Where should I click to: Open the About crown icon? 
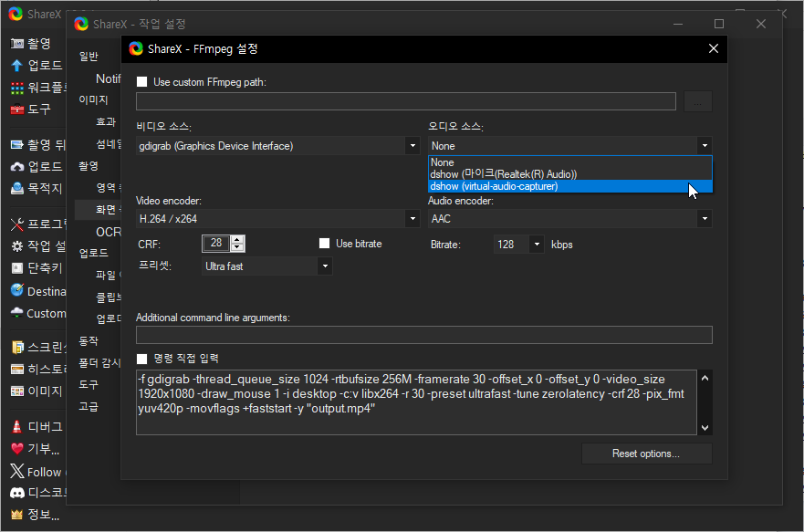[17, 514]
